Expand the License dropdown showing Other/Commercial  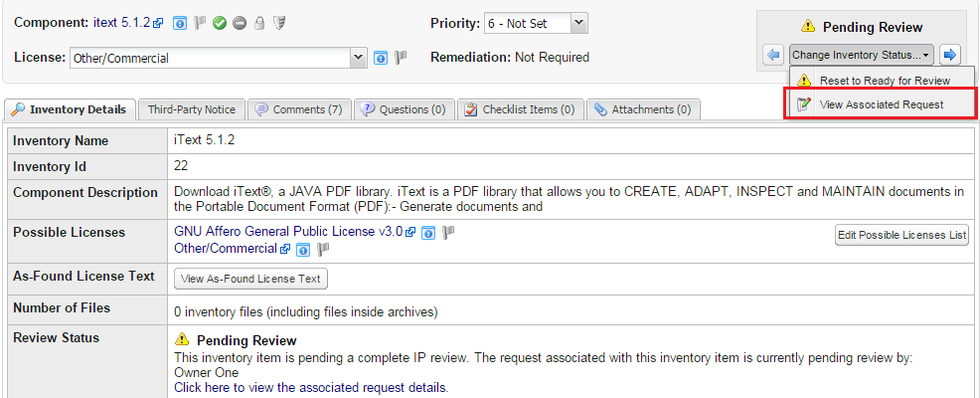pyautogui.click(x=359, y=58)
